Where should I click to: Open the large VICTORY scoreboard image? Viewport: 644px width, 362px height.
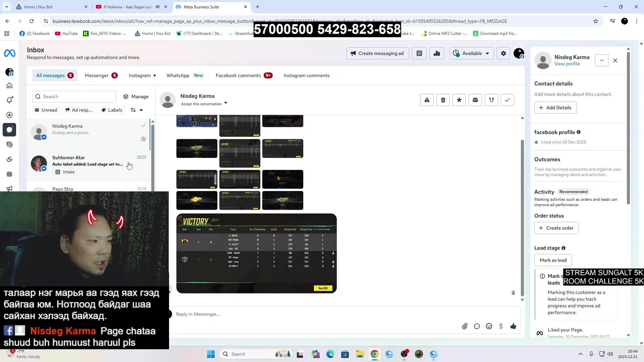coord(257,253)
